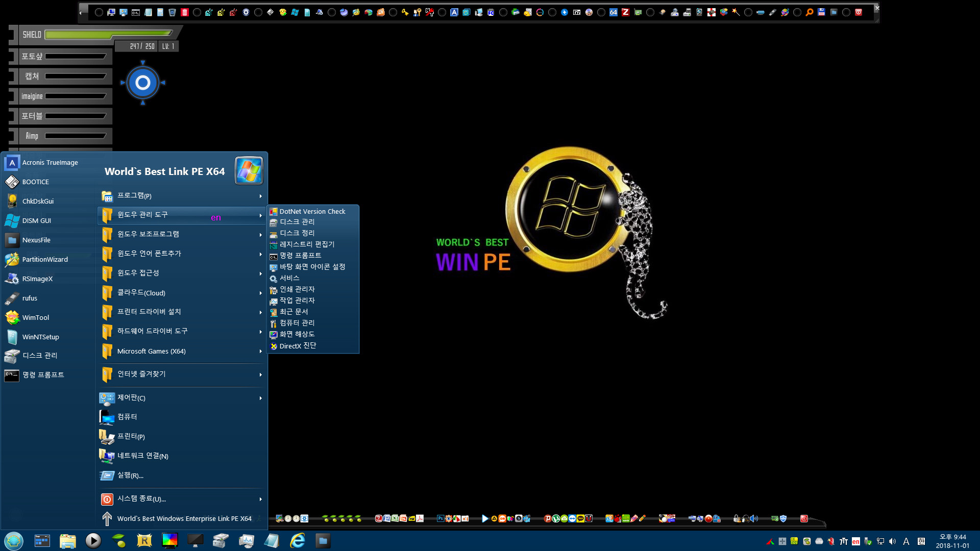Click the Windows Start orb
Screen dimensions: 980x551
click(14, 540)
